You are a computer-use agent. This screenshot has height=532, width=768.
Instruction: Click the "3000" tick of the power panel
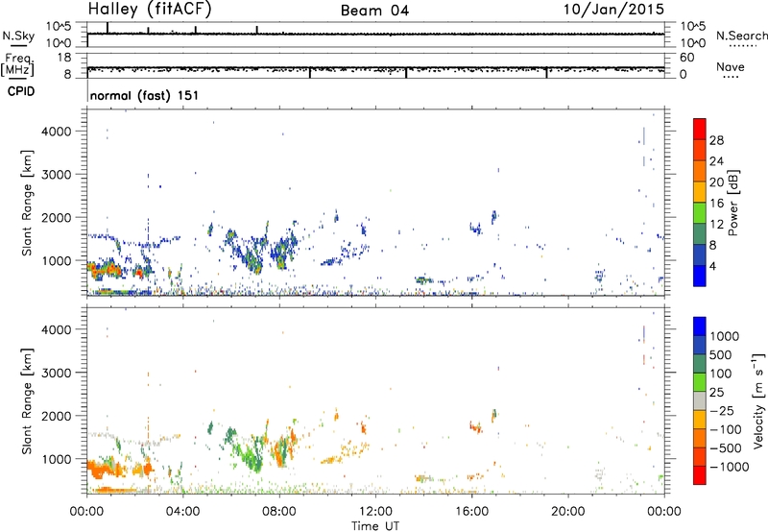point(57,175)
